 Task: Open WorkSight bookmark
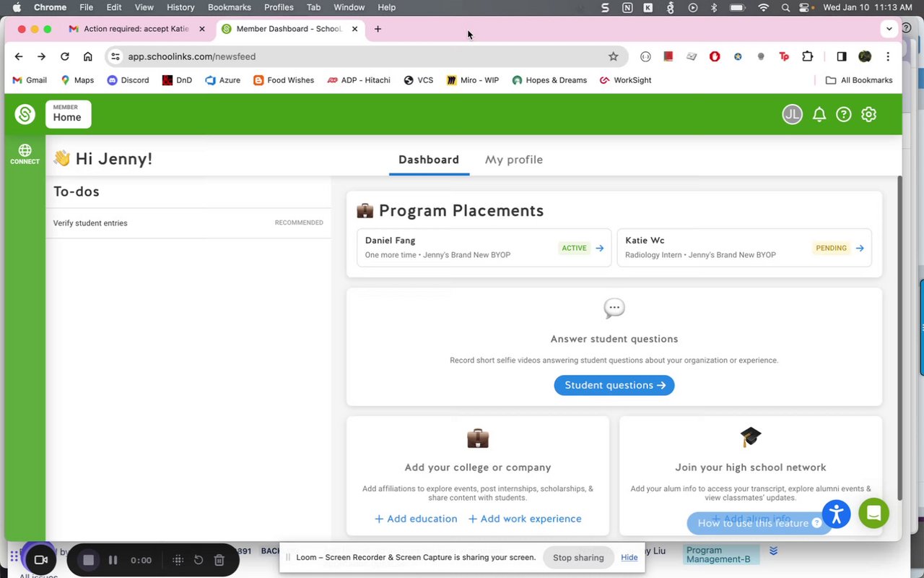(625, 80)
